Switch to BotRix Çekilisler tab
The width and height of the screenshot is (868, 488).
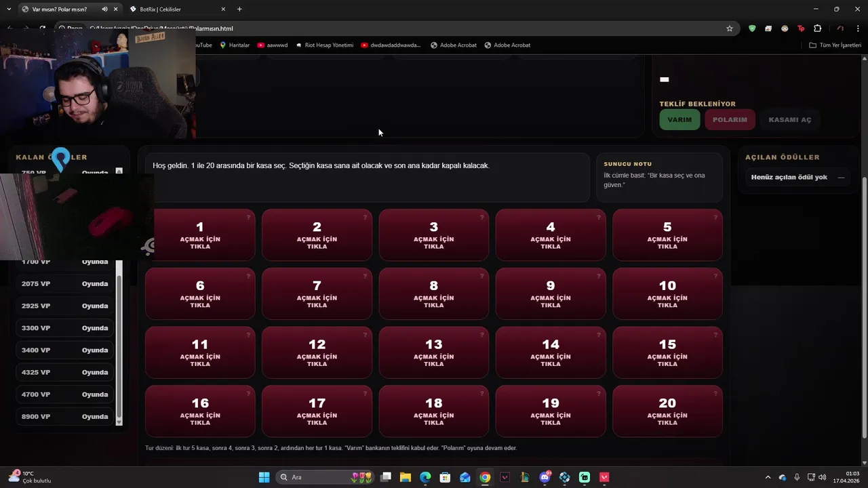click(x=176, y=9)
